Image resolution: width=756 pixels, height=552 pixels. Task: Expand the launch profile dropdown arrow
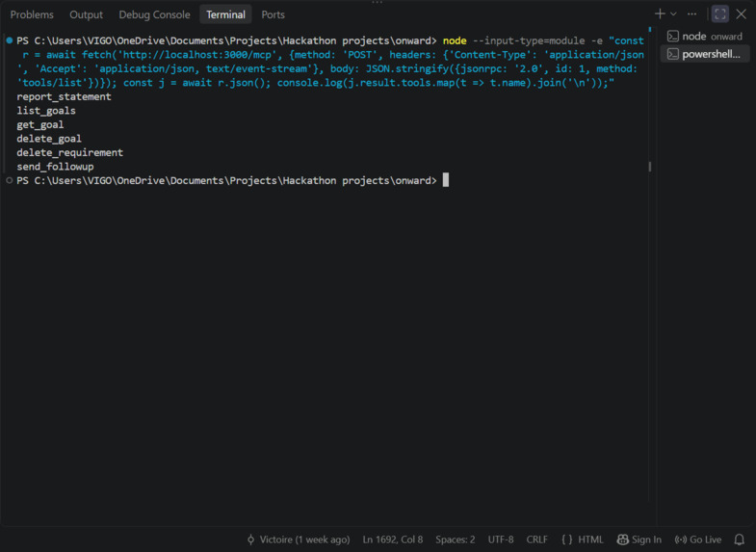(x=673, y=14)
